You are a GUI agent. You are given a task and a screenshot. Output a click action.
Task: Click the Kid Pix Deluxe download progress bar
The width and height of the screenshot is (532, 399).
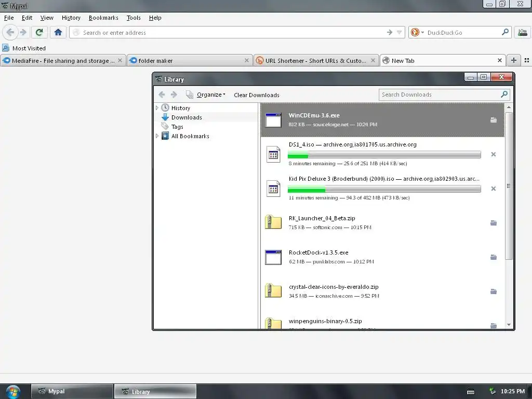(x=384, y=189)
